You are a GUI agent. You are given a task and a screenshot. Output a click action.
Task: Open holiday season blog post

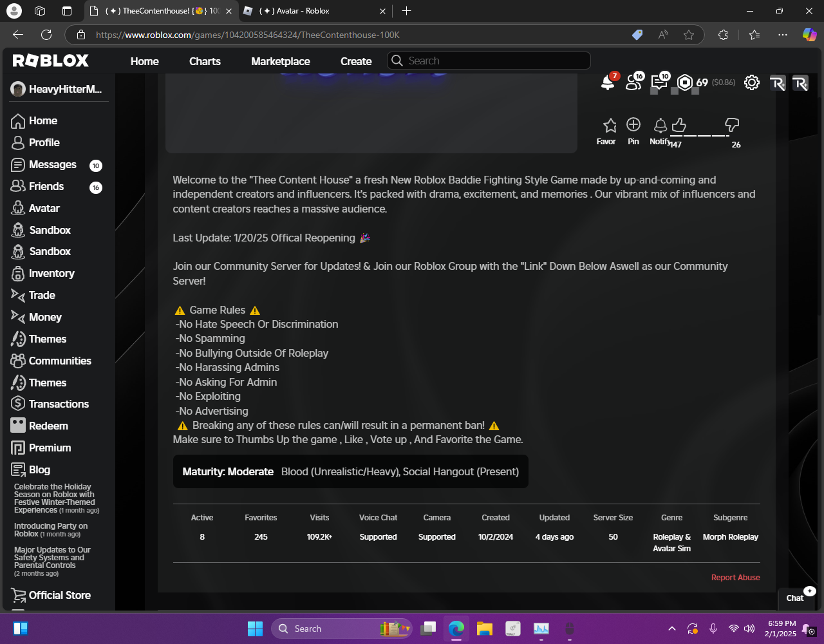(x=56, y=498)
